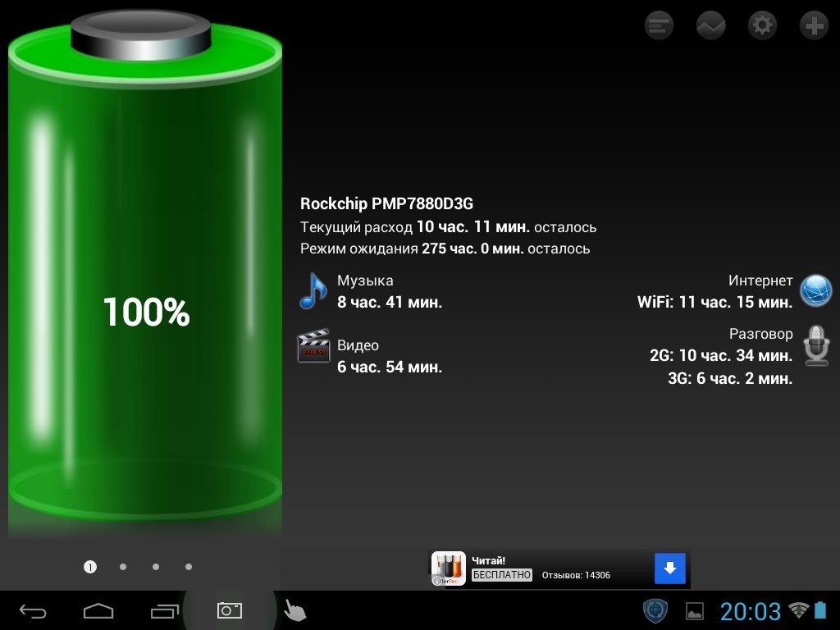Tap the blue music note icon
The height and width of the screenshot is (630, 840).
(313, 291)
